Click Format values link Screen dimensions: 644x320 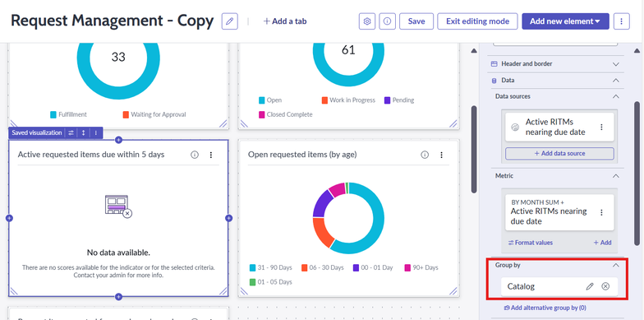pyautogui.click(x=531, y=243)
